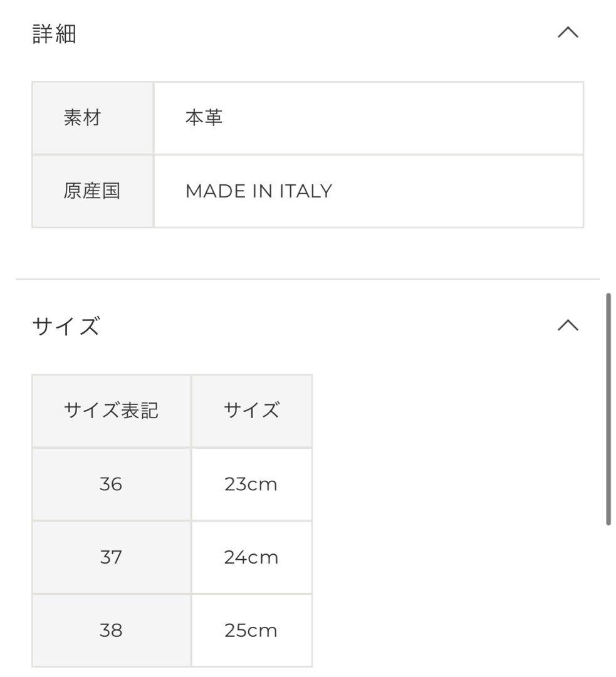Click the サイズ section heading
Viewport: 616px width, 677px height.
[66, 327]
